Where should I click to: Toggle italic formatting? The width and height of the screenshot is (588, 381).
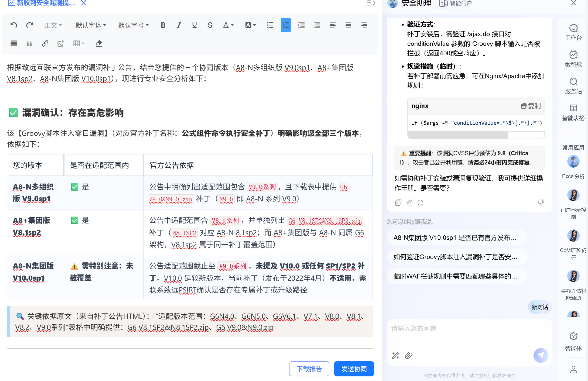(x=179, y=25)
